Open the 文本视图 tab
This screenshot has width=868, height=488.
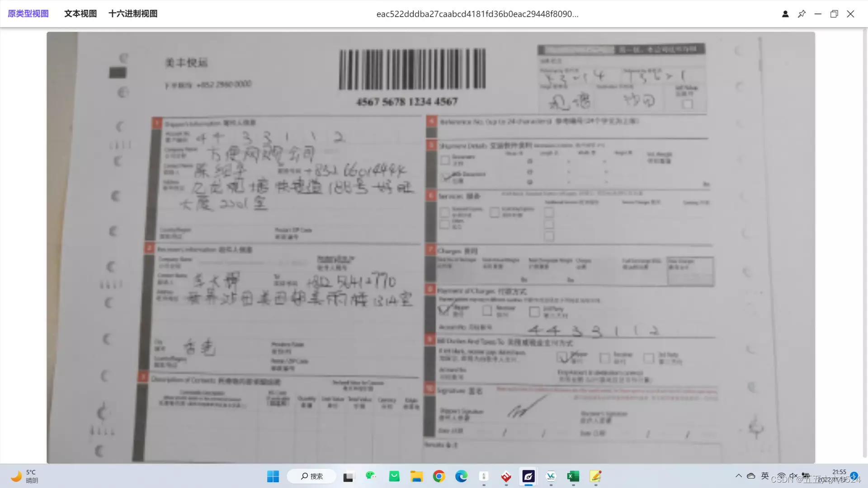click(80, 14)
